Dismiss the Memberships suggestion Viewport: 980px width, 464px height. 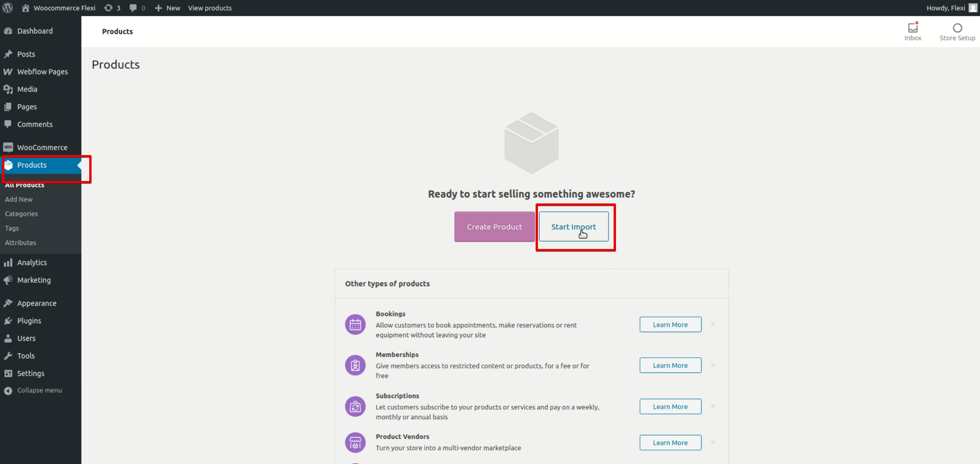pyautogui.click(x=713, y=365)
